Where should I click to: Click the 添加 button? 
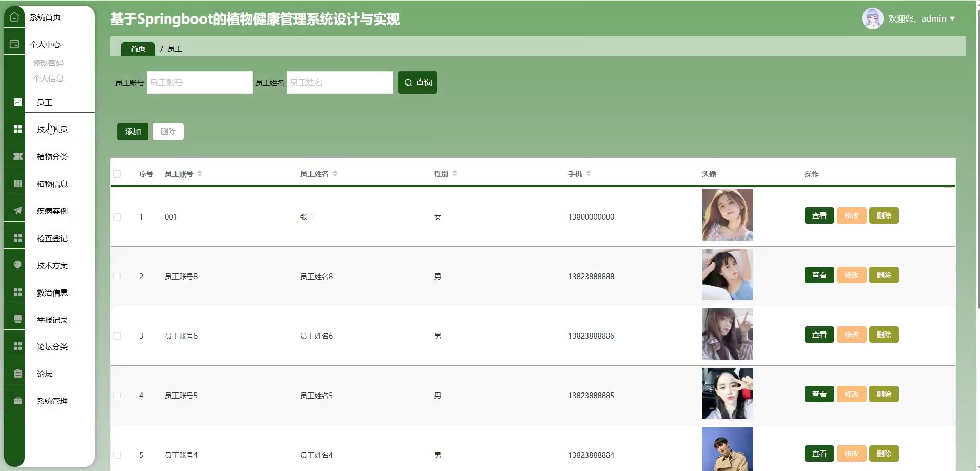pos(133,131)
